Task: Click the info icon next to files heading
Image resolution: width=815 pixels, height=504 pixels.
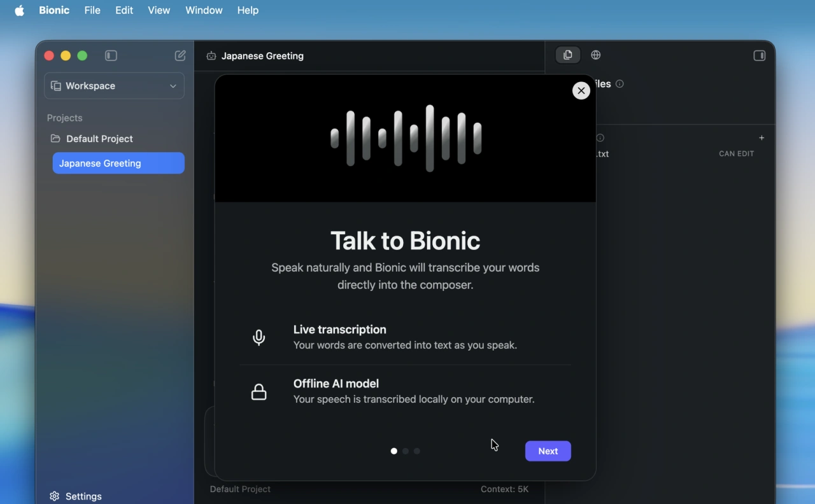Action: pyautogui.click(x=620, y=84)
